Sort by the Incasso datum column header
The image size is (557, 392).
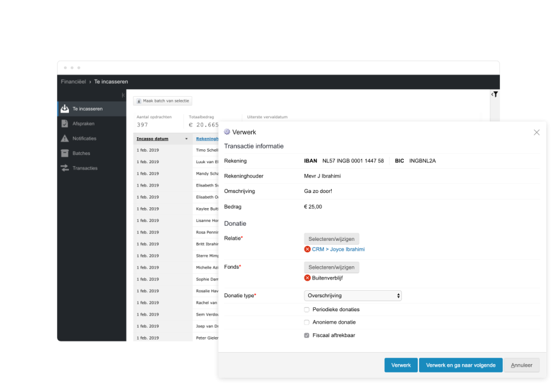click(153, 138)
